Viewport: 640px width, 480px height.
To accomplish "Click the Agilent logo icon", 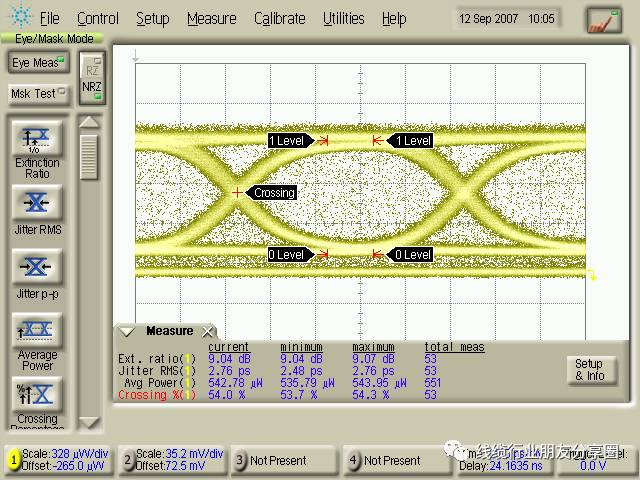I will [x=19, y=18].
